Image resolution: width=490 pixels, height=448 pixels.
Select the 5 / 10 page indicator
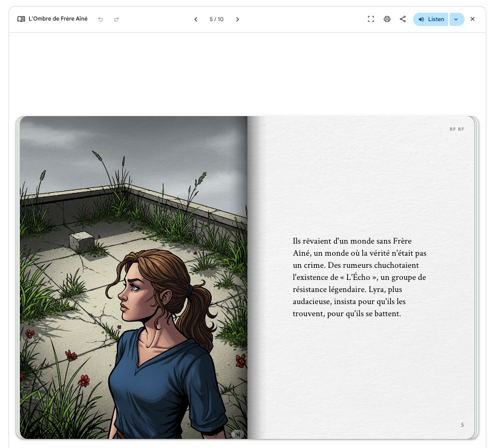[217, 19]
